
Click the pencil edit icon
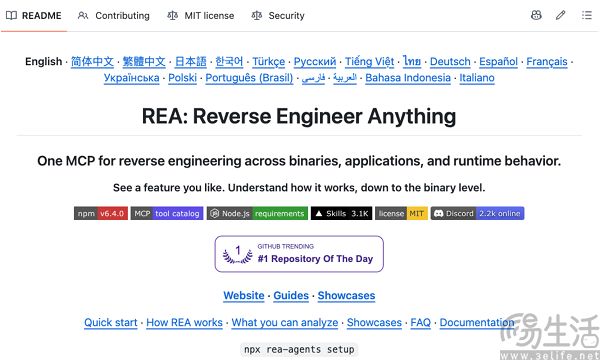tap(561, 15)
